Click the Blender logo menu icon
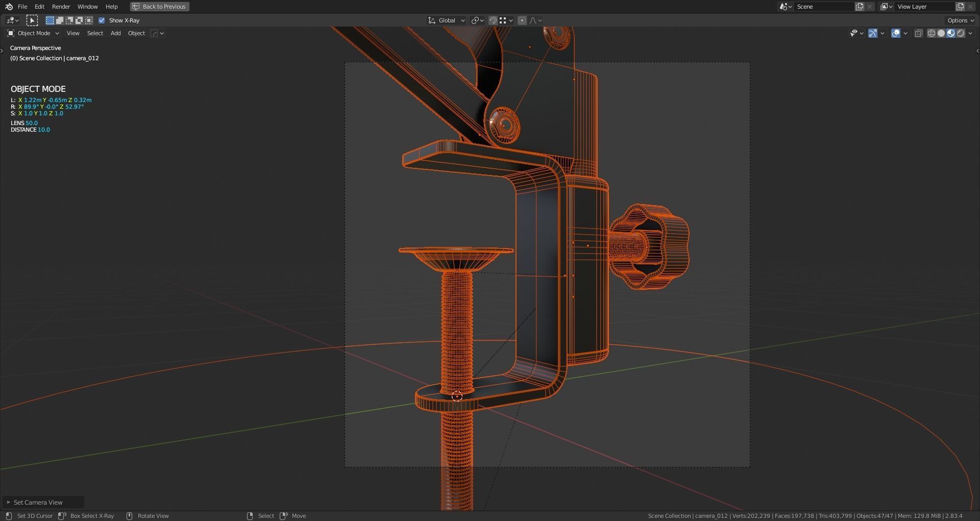The height and width of the screenshot is (521, 980). [x=9, y=7]
